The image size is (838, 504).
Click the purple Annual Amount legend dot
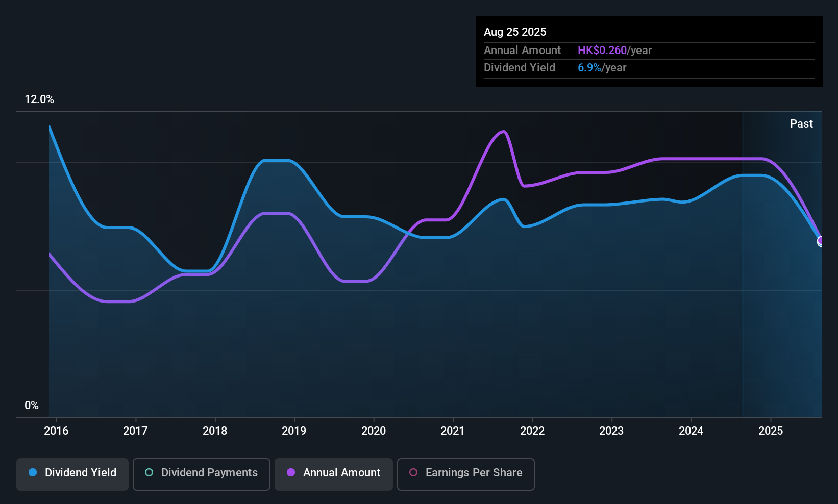point(291,473)
